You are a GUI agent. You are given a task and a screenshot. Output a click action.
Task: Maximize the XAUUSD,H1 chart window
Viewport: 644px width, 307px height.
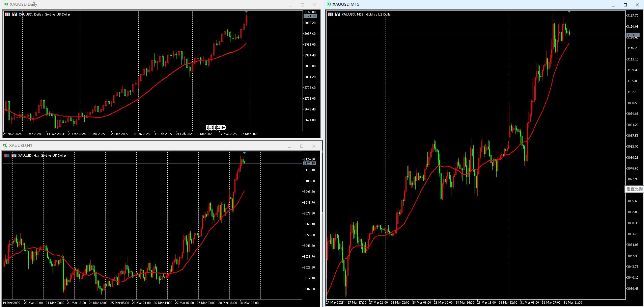(302, 146)
